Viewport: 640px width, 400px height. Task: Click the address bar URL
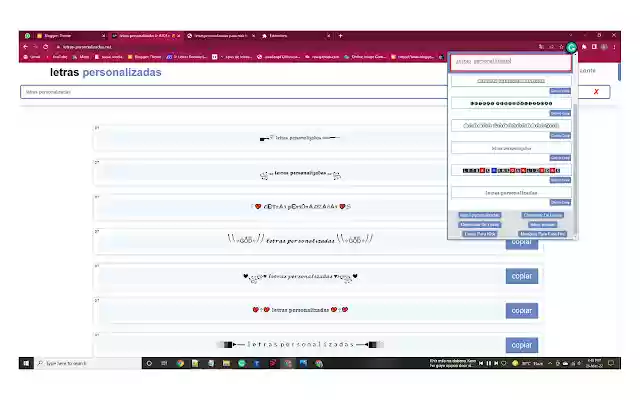pos(87,47)
